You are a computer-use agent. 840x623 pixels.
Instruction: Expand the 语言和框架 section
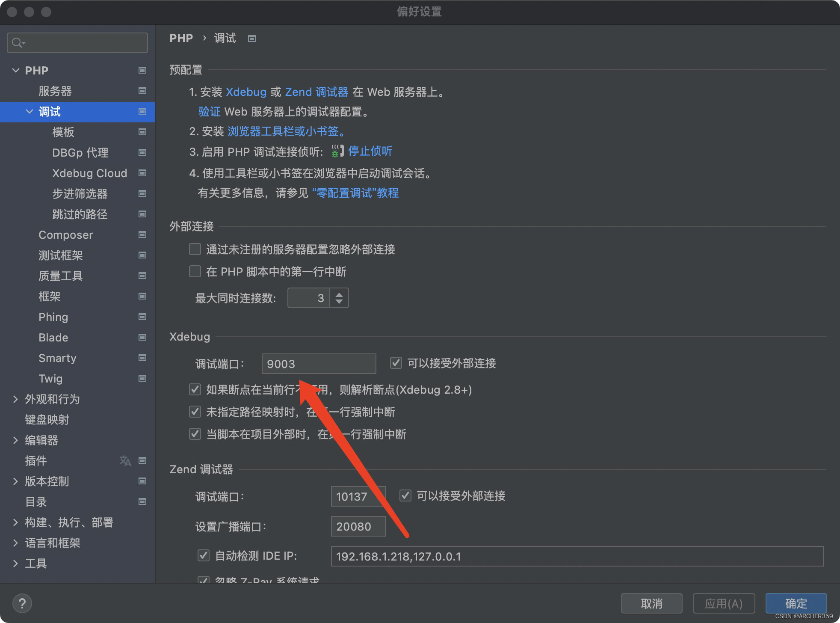point(16,543)
